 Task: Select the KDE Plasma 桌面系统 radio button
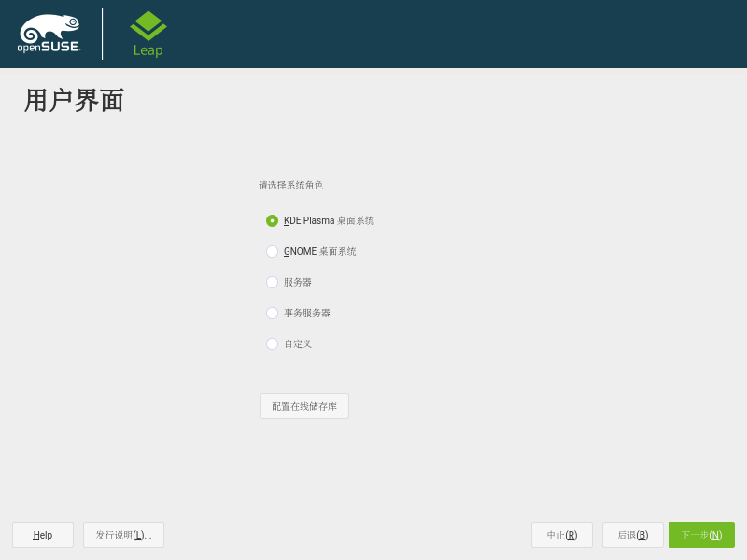[x=272, y=221]
